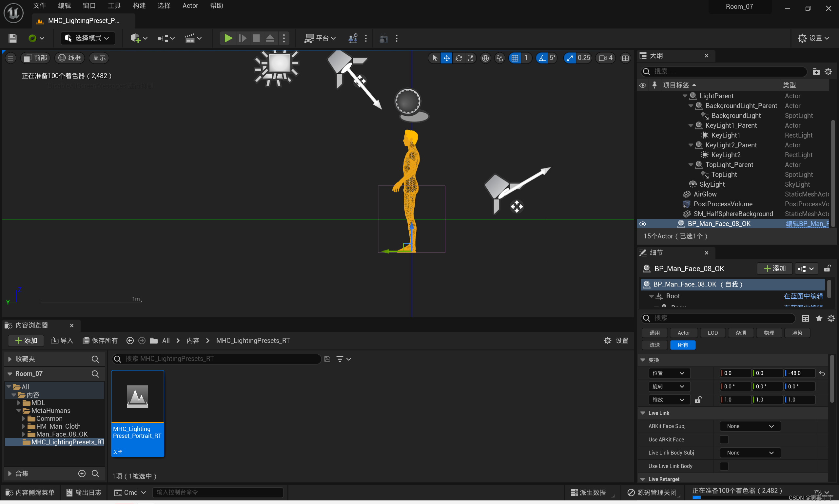The width and height of the screenshot is (839, 504).
Task: Open the 构建 menu
Action: [139, 6]
